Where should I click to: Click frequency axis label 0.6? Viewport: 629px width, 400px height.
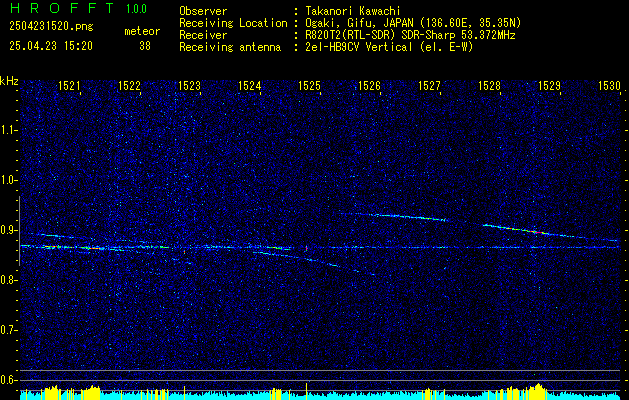pos(8,380)
